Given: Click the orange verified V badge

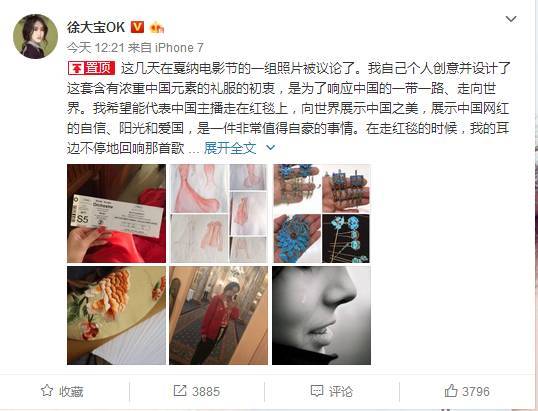Looking at the screenshot, I should pyautogui.click(x=137, y=27).
